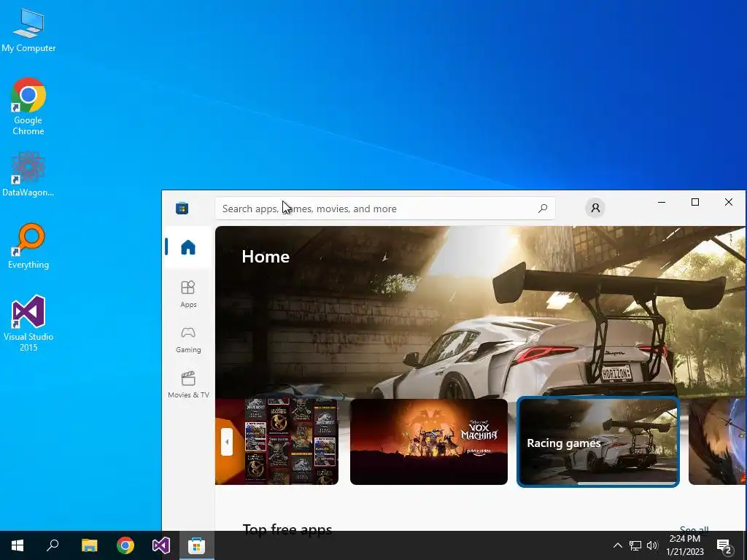Select Visual Studio 2015 desktop shortcut

click(x=28, y=324)
